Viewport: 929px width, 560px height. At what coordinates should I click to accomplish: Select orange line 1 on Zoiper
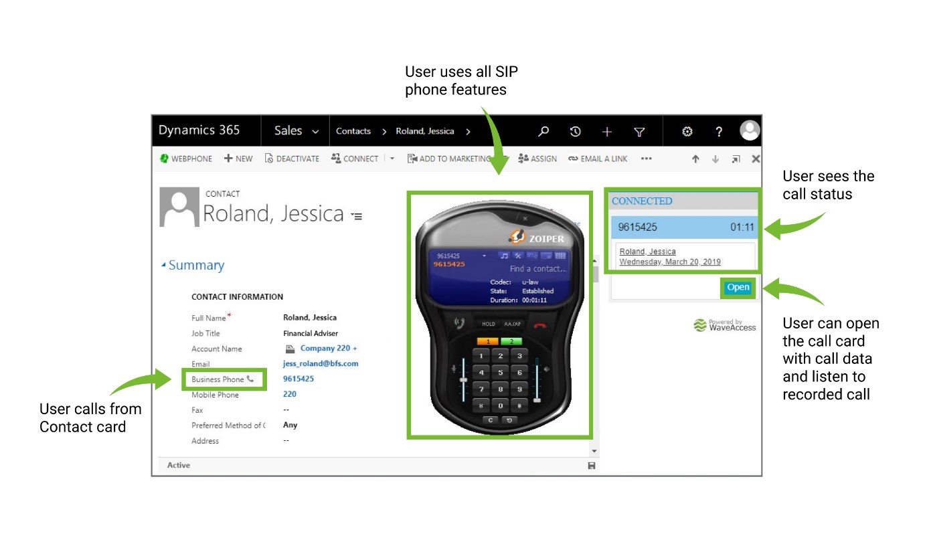click(x=487, y=341)
